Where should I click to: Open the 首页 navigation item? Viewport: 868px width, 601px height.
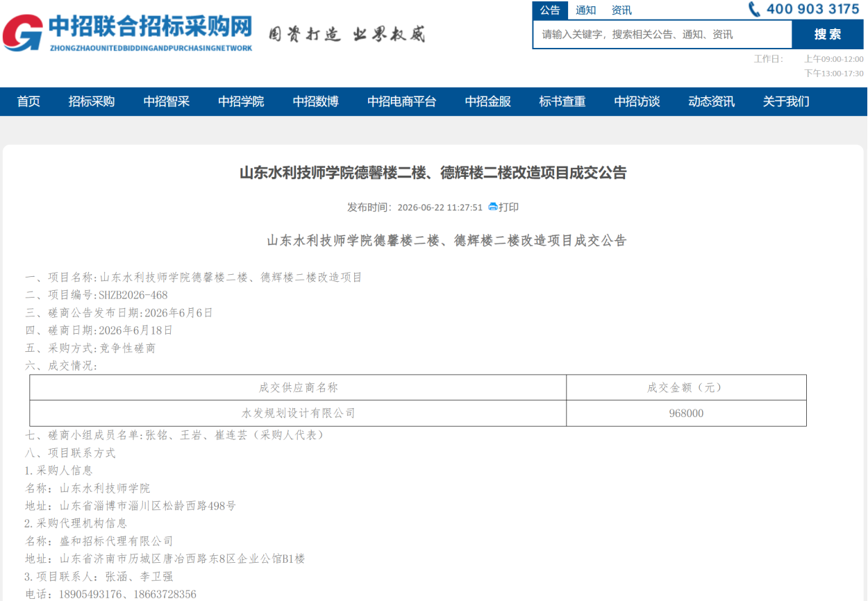point(28,101)
